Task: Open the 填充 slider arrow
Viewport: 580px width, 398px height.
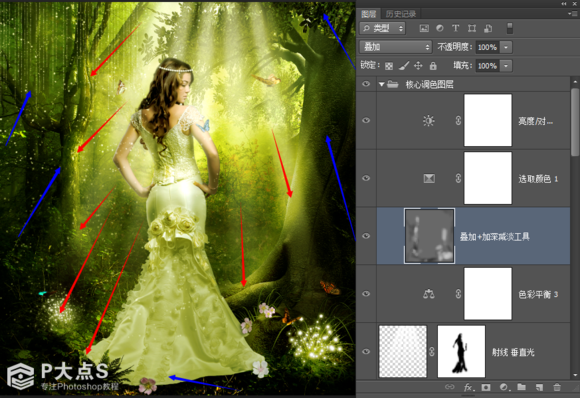Action: pyautogui.click(x=506, y=66)
